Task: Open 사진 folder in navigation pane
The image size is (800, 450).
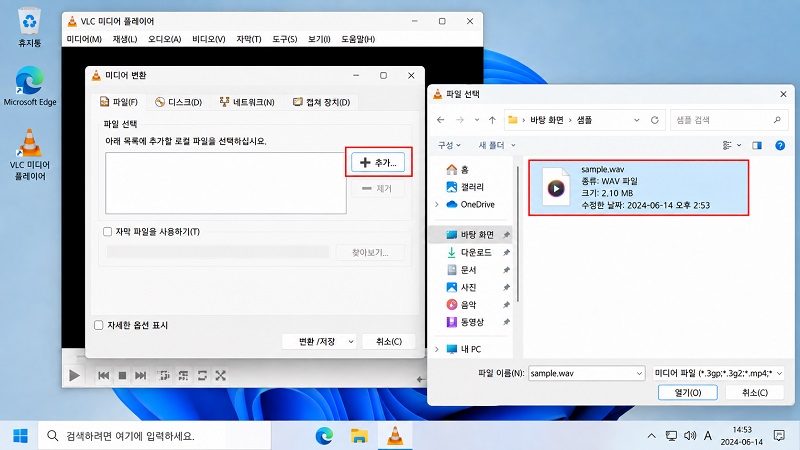Action: [462, 287]
